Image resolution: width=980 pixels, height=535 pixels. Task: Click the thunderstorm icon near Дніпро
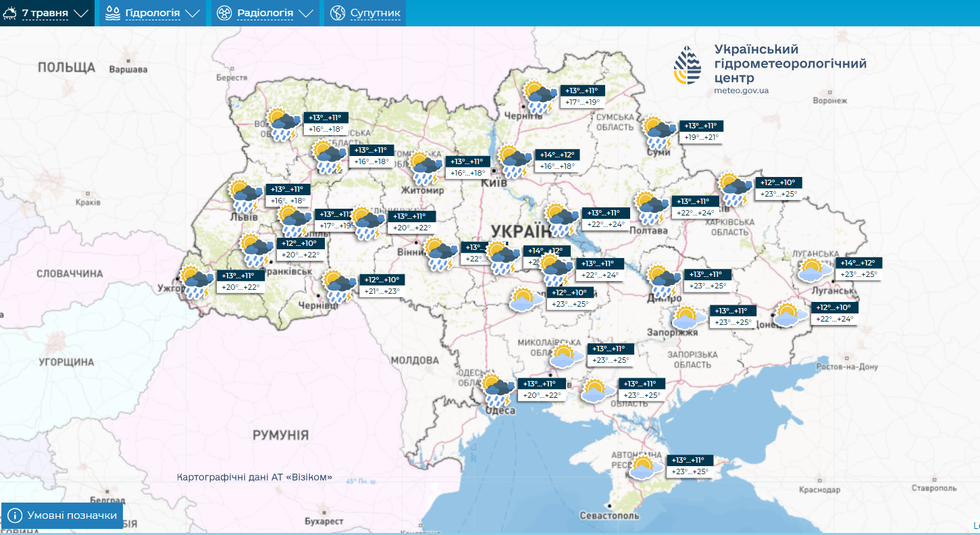[663, 282]
